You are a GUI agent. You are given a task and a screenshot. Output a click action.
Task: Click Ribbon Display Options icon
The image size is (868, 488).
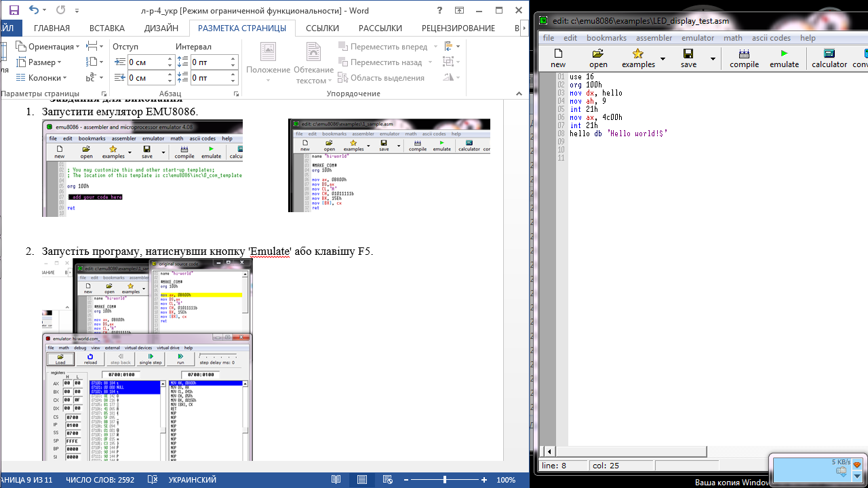point(460,10)
